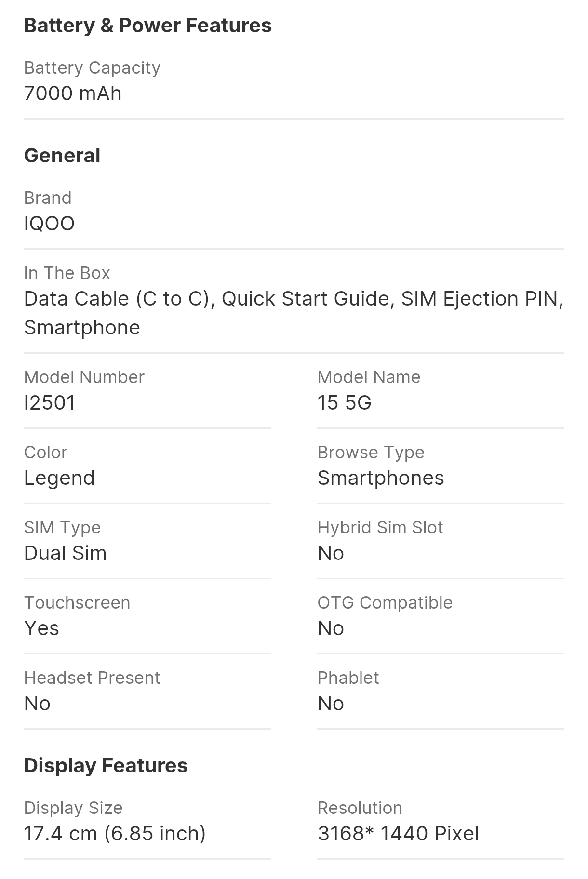Select the Legend color value
Viewport: 588px width, 879px height.
coord(59,479)
